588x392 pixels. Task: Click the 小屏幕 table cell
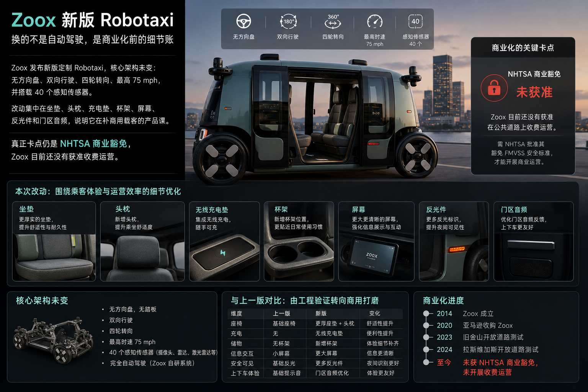click(x=281, y=353)
